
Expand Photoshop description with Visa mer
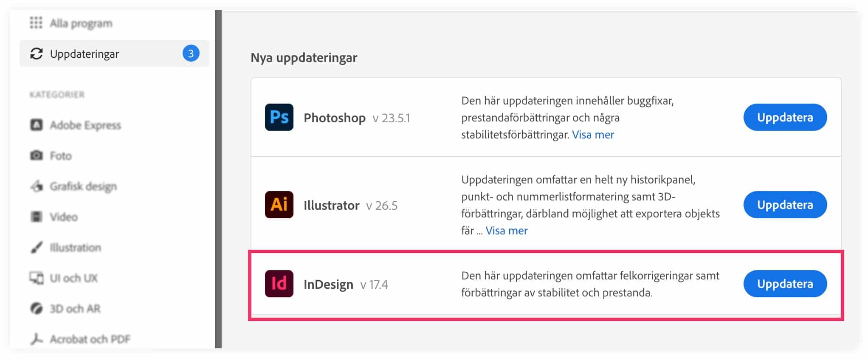coord(593,135)
